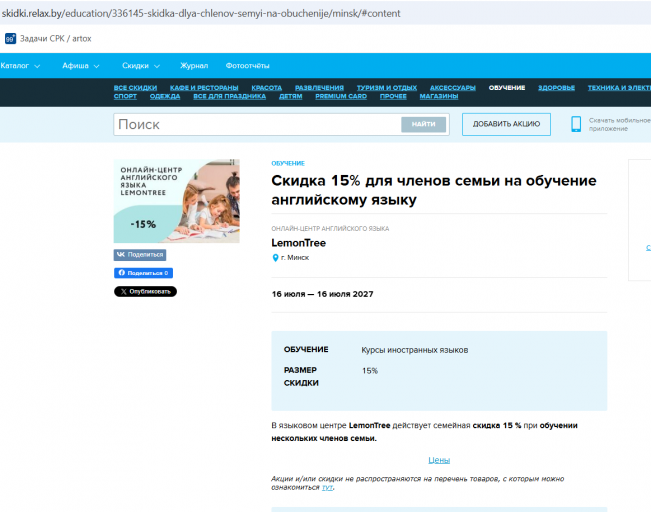Screen dimensions: 651x512
Task: Go to ОДЕЖДА category
Action: click(165, 96)
